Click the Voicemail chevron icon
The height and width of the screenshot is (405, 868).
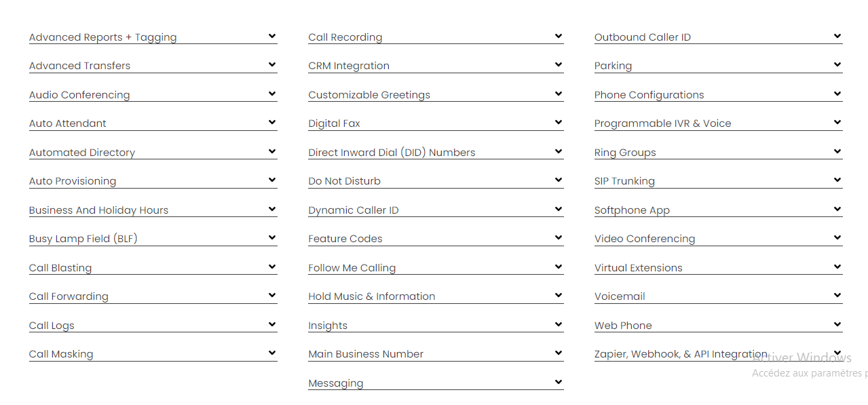[837, 296]
